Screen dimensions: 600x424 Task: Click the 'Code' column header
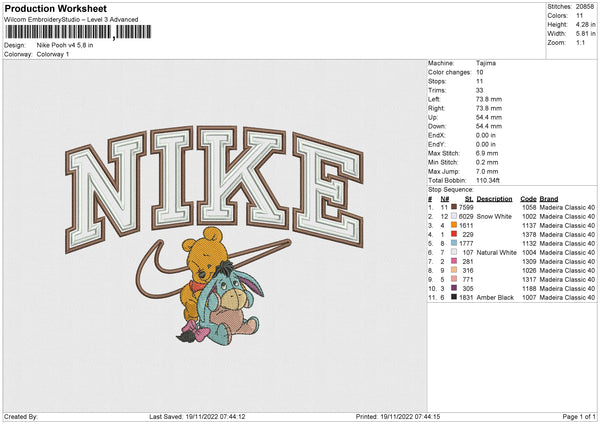[x=528, y=199]
